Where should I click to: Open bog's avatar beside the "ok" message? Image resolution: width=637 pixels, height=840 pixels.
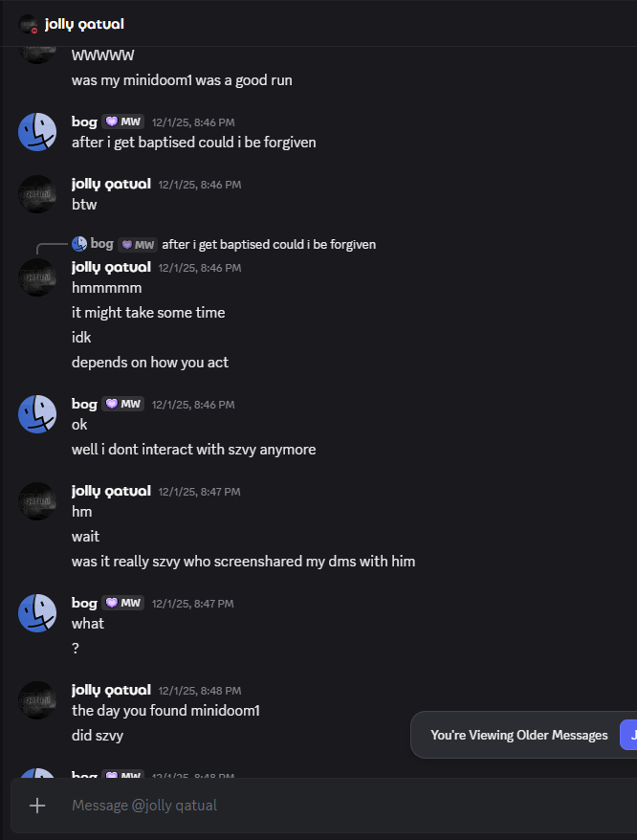coord(37,414)
